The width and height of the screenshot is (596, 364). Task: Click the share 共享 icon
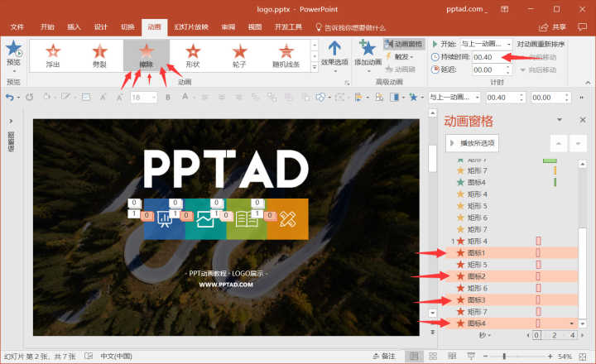tap(553, 27)
